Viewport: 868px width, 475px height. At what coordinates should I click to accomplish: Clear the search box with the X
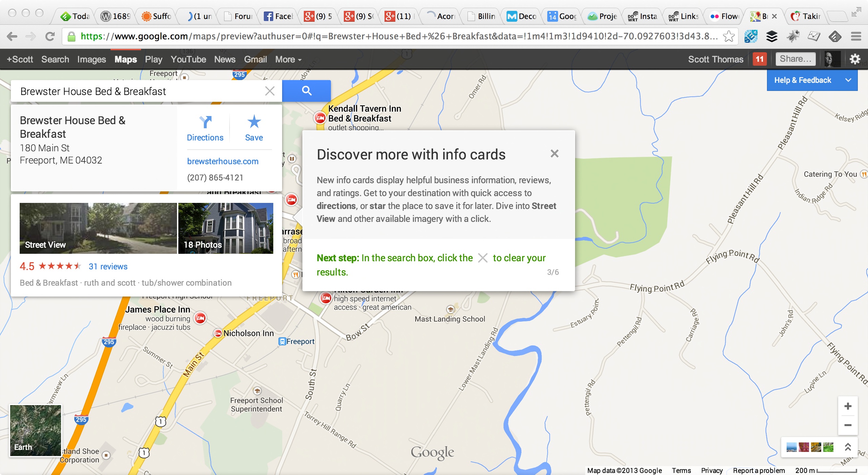pos(270,91)
